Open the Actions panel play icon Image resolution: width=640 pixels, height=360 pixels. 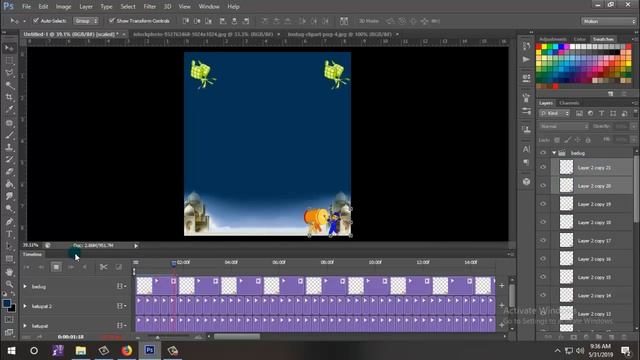pos(526,59)
